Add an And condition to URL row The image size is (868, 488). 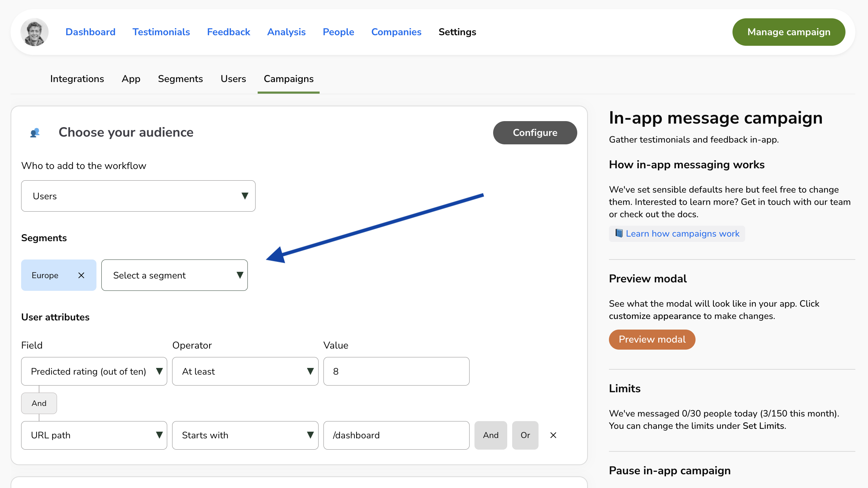click(490, 435)
